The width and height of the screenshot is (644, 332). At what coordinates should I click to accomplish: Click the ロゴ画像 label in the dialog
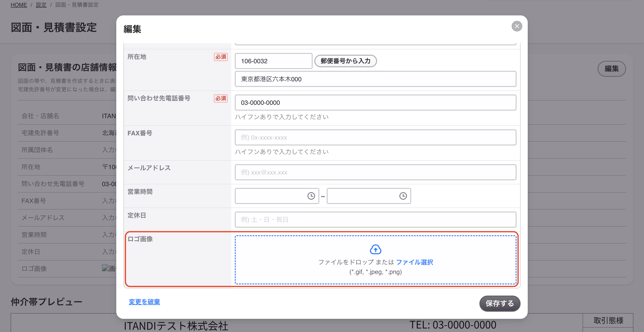pyautogui.click(x=140, y=239)
